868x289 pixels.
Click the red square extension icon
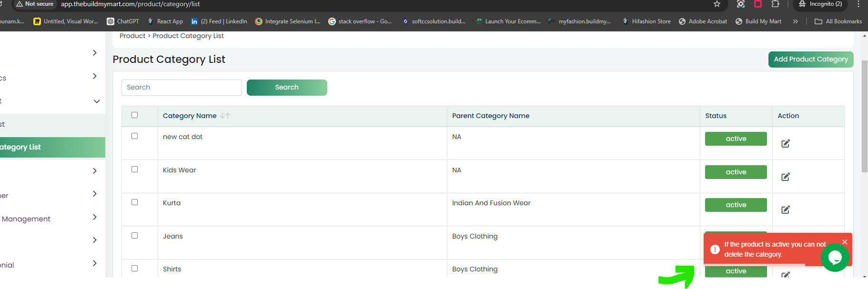coord(758,4)
